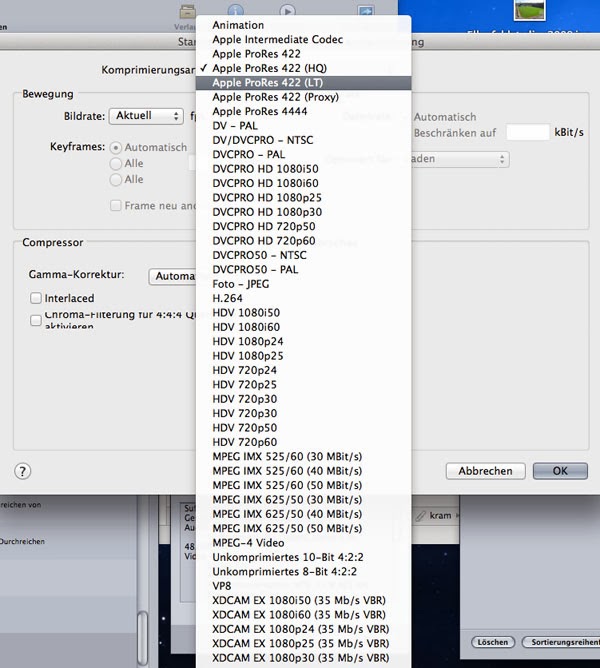The height and width of the screenshot is (668, 600).
Task: Select Unkomprimiertes 10-Bit 4:2:2
Action: pos(303,557)
